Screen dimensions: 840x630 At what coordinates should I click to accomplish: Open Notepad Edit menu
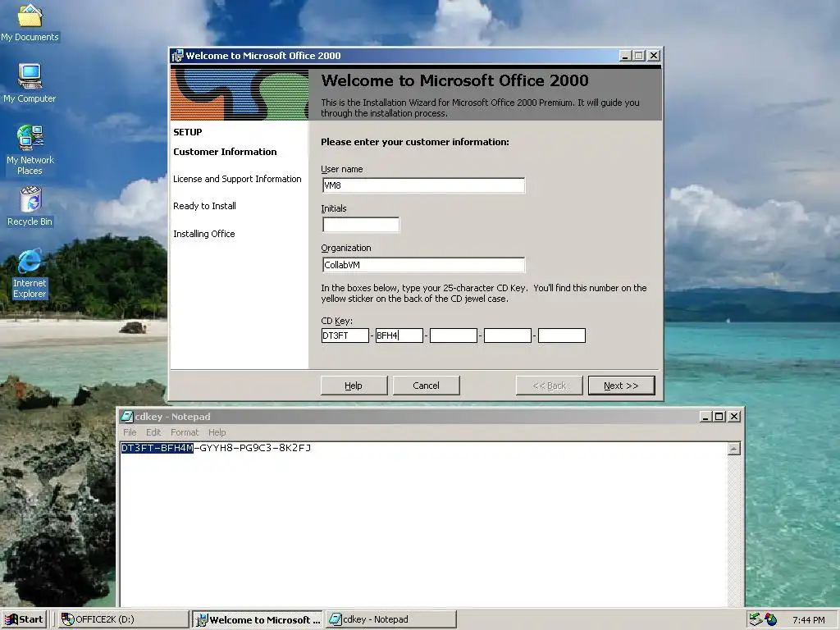[x=153, y=432]
